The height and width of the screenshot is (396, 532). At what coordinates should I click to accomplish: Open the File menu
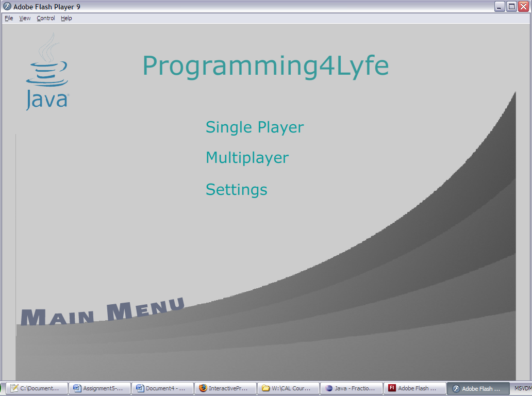(9, 19)
